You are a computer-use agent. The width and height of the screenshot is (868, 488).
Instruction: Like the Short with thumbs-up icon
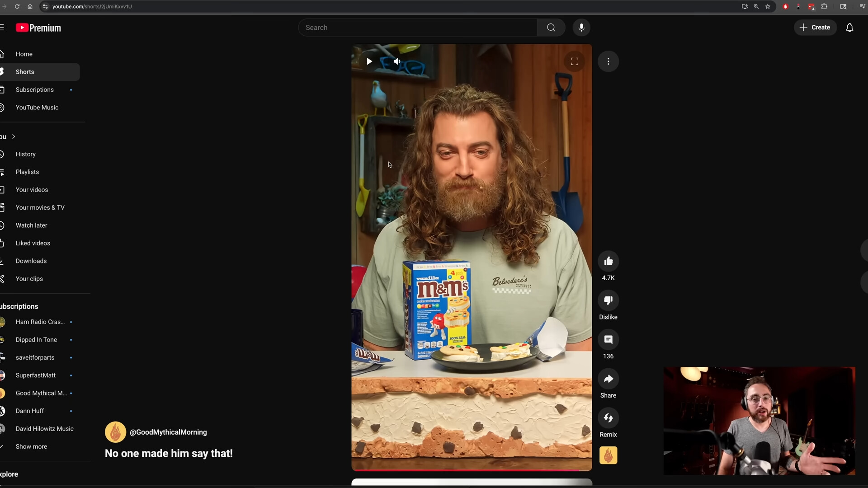pos(608,261)
